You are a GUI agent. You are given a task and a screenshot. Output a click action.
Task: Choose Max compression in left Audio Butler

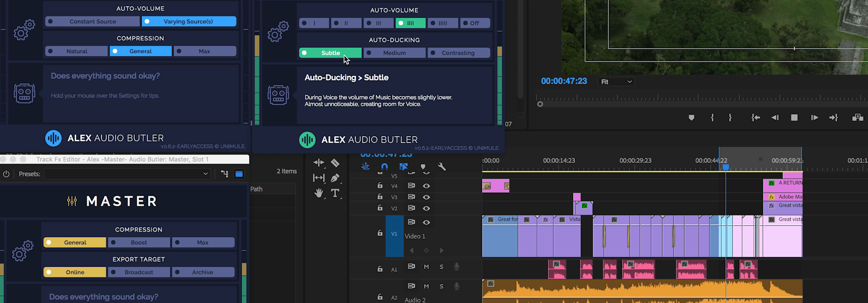[204, 51]
